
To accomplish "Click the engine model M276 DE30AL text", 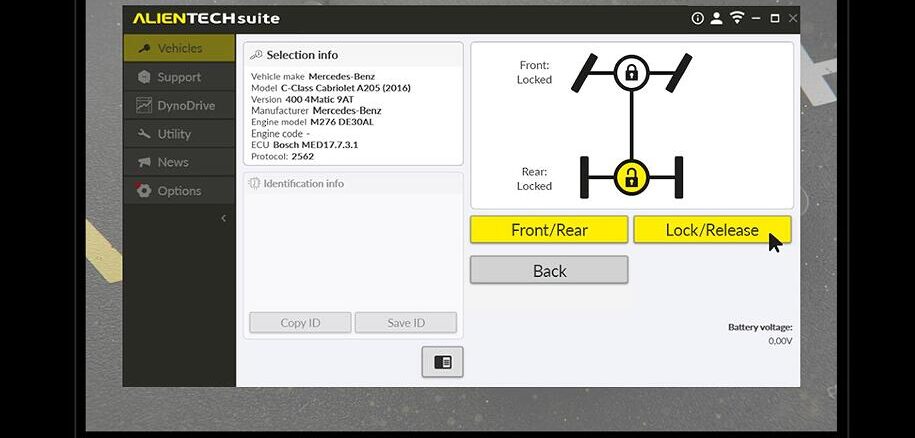I will click(312, 122).
